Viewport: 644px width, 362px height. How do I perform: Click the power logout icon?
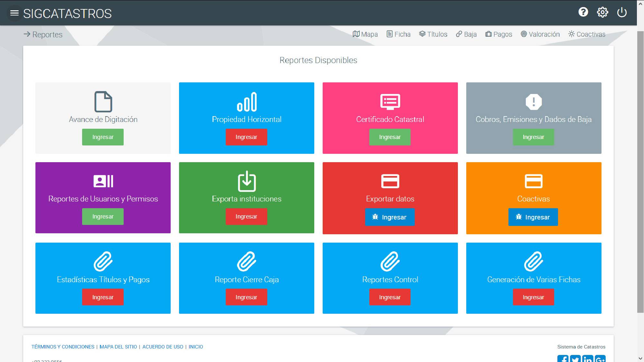point(622,12)
